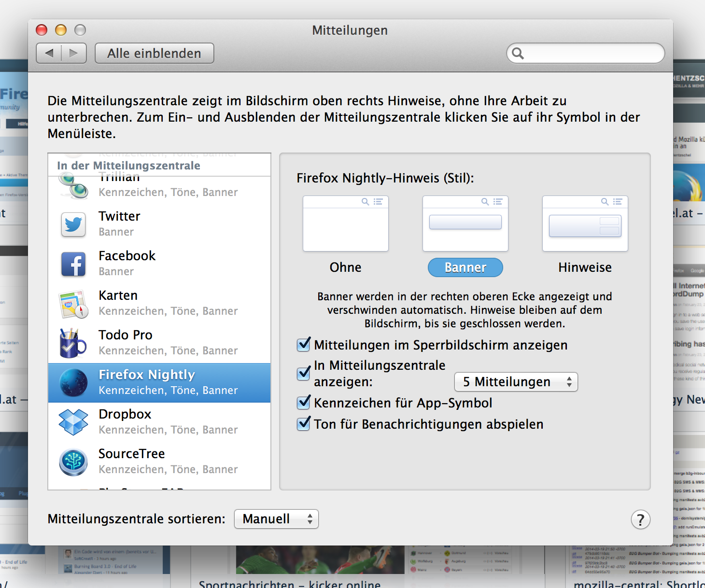Image resolution: width=705 pixels, height=588 pixels.
Task: Choose the Banner style preview thumbnail
Action: tap(465, 224)
